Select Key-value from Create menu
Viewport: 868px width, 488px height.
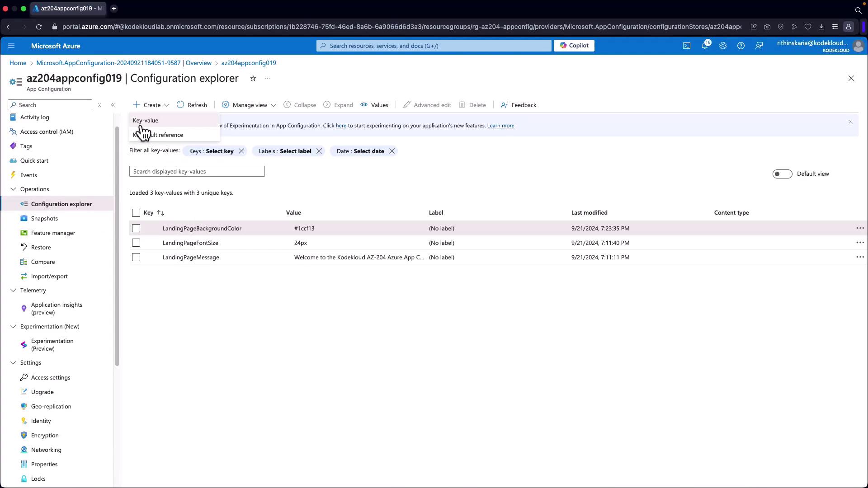(x=146, y=121)
